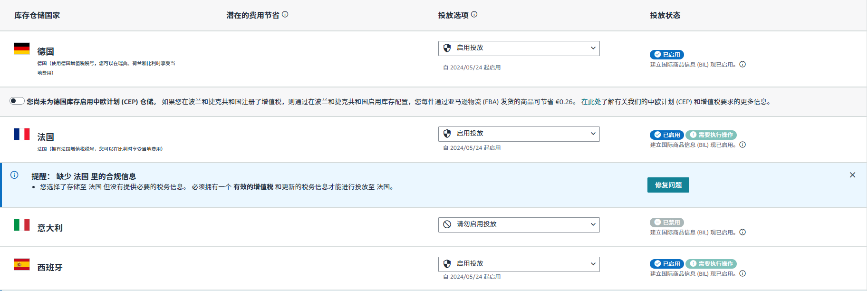The height and width of the screenshot is (291, 868).
Task: Open the CEP and VAT requirements link
Action: click(675, 102)
